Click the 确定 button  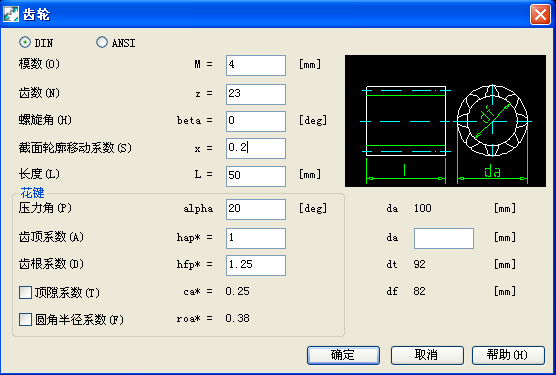click(343, 355)
